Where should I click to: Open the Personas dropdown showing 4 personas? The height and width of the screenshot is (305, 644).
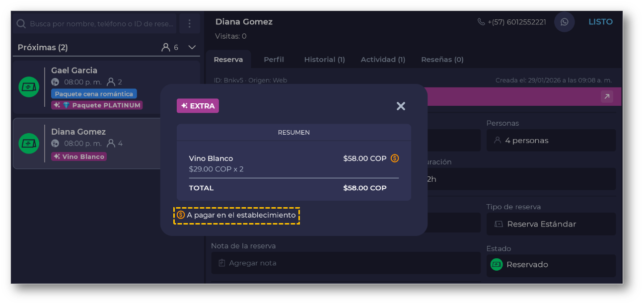[551, 141]
